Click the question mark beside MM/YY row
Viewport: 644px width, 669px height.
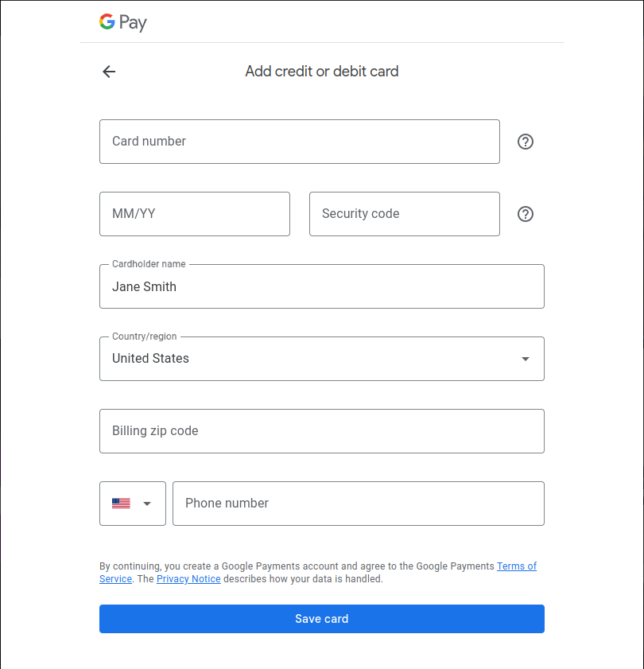click(x=525, y=214)
